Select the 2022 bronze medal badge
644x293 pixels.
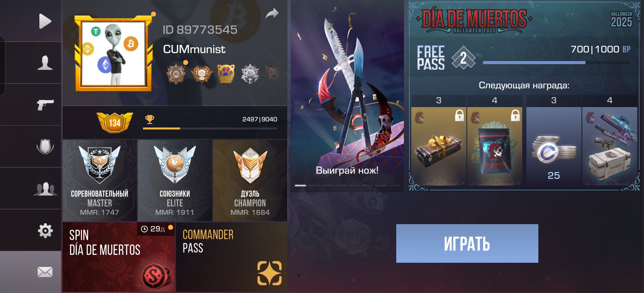pyautogui.click(x=176, y=74)
